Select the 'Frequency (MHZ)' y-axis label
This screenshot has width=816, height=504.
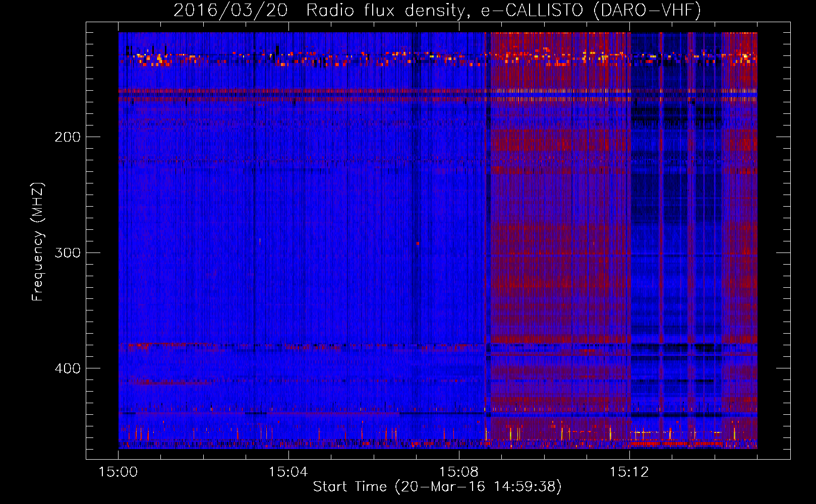tap(38, 242)
